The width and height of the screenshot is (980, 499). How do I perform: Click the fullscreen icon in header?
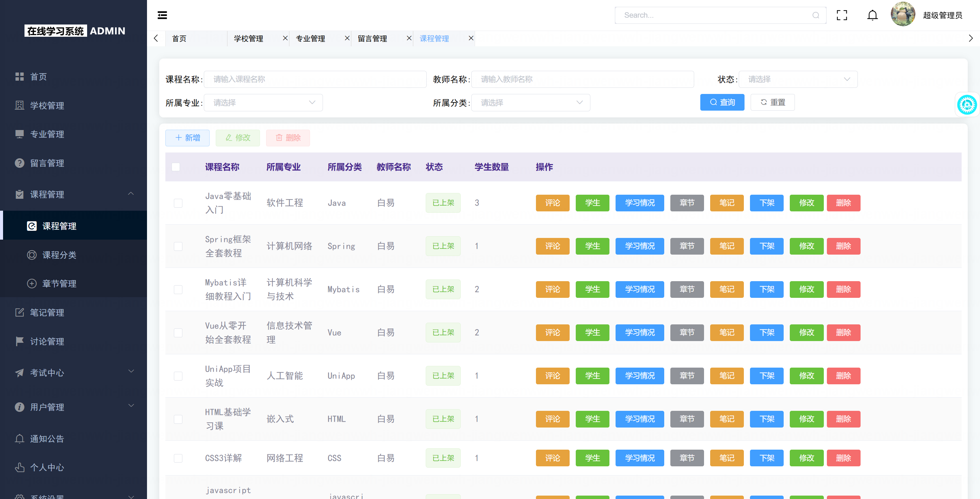842,15
